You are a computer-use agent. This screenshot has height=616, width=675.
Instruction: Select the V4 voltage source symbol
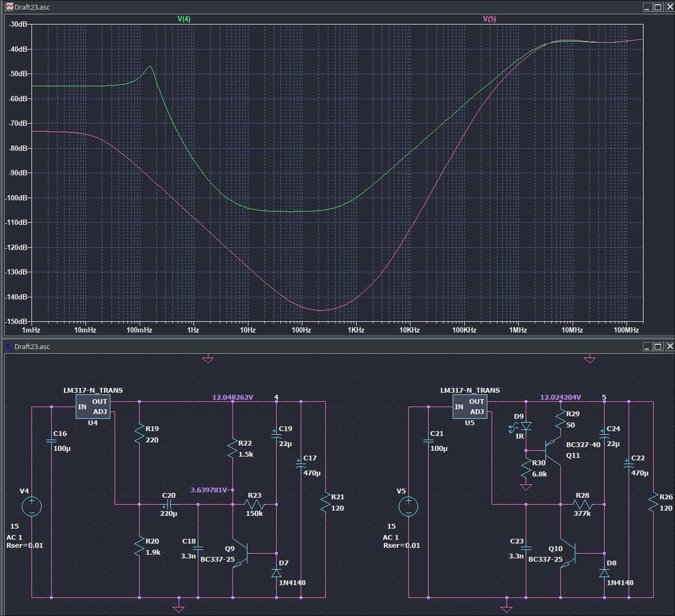click(x=31, y=506)
